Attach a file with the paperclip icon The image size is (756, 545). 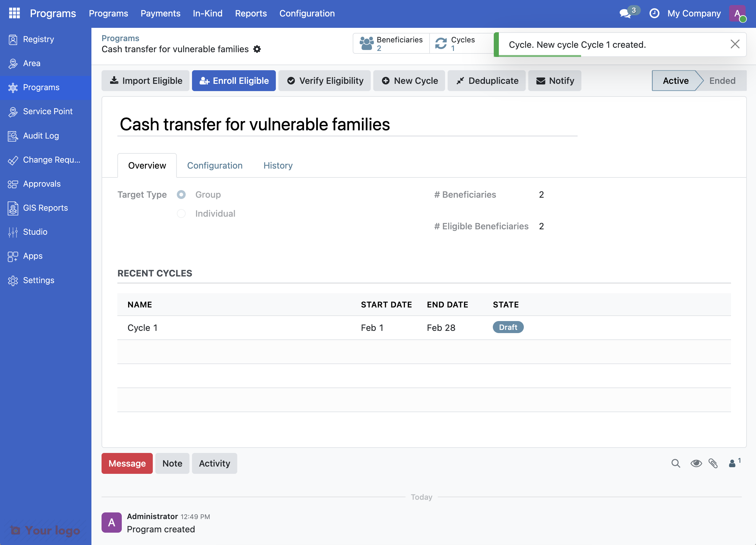click(x=714, y=463)
